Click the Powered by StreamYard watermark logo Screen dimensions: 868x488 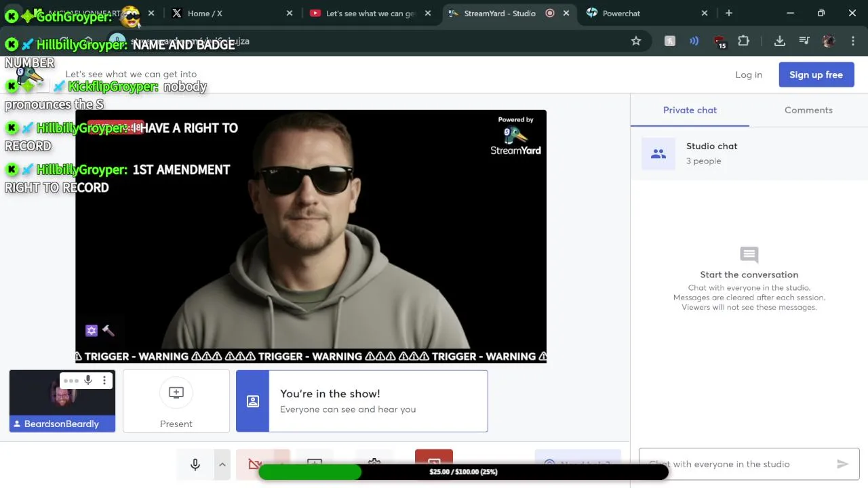pos(516,136)
